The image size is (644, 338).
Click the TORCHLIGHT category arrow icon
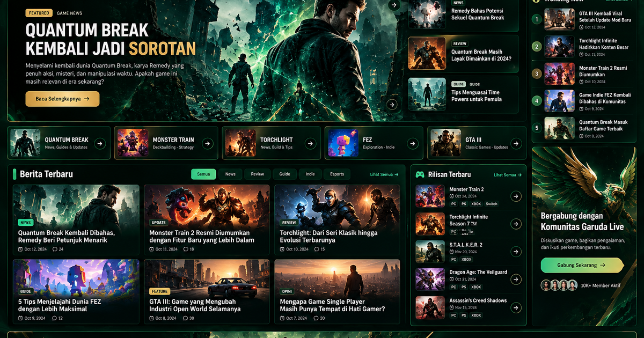[x=310, y=143]
